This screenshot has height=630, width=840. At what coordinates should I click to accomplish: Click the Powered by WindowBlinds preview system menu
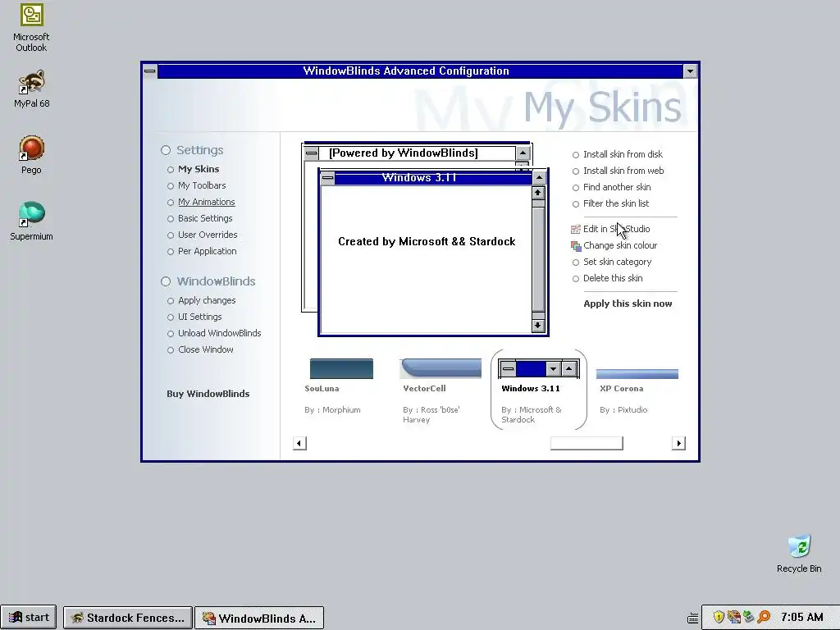(311, 153)
